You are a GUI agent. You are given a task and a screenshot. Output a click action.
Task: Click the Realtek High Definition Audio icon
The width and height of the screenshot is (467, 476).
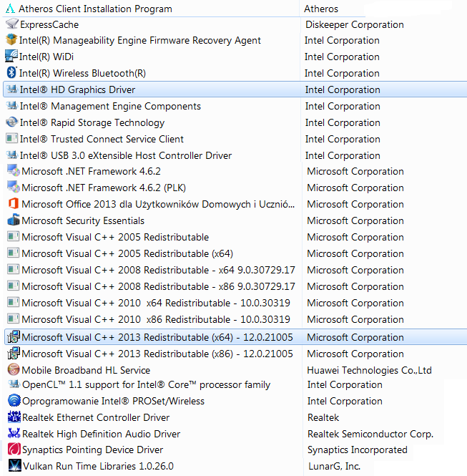tap(13, 434)
